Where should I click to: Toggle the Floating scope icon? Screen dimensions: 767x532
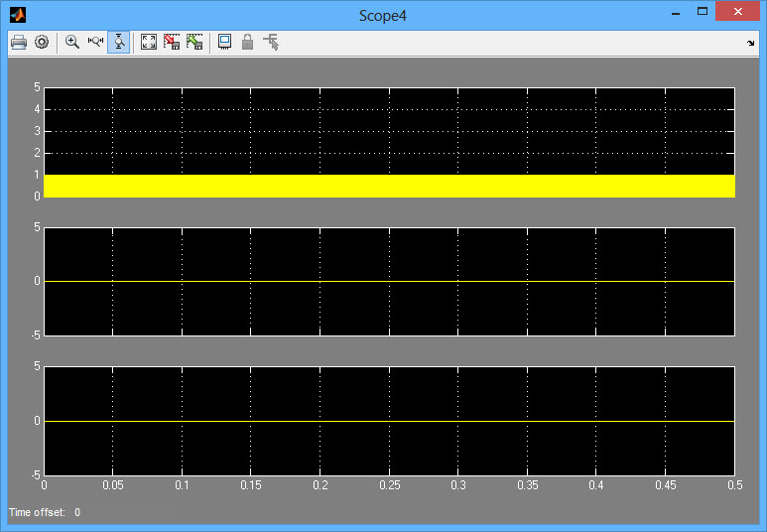click(224, 42)
